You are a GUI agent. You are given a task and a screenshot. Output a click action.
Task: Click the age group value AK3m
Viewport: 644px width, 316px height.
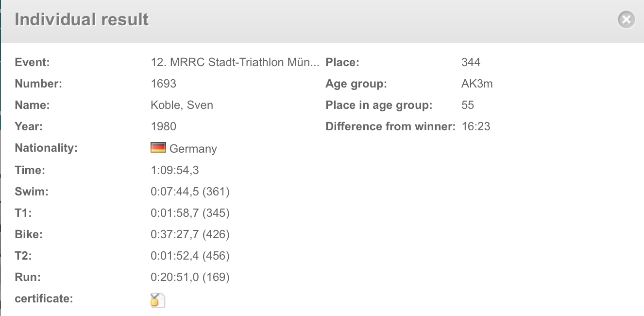(477, 84)
